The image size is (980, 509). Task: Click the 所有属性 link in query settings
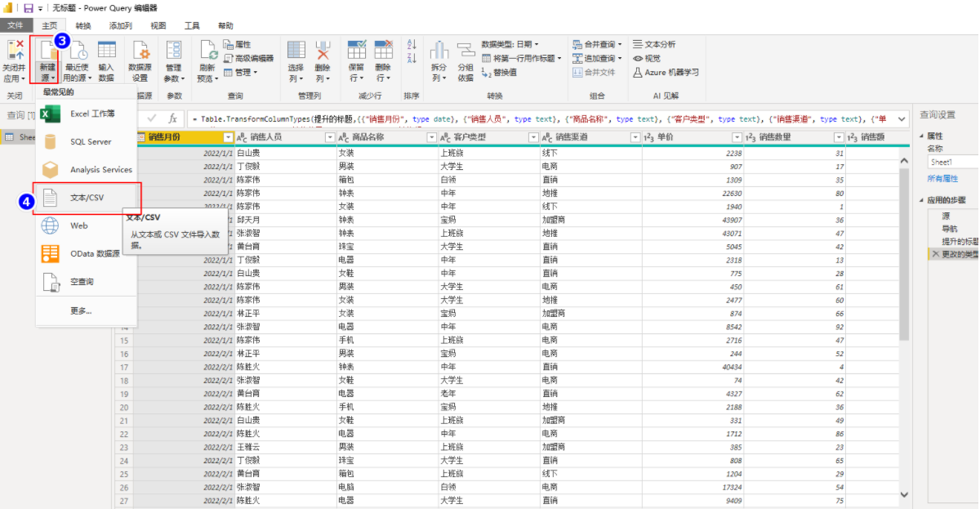(942, 178)
